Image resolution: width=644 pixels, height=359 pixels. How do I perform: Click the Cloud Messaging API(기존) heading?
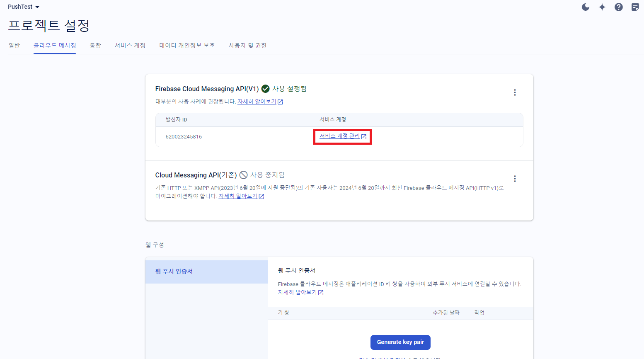(x=196, y=175)
